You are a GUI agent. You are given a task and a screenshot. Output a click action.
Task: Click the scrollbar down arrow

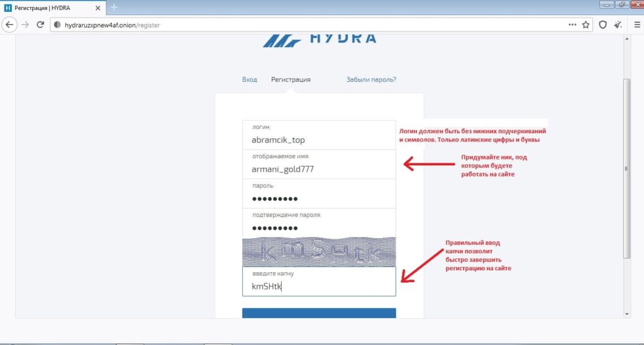(626, 313)
